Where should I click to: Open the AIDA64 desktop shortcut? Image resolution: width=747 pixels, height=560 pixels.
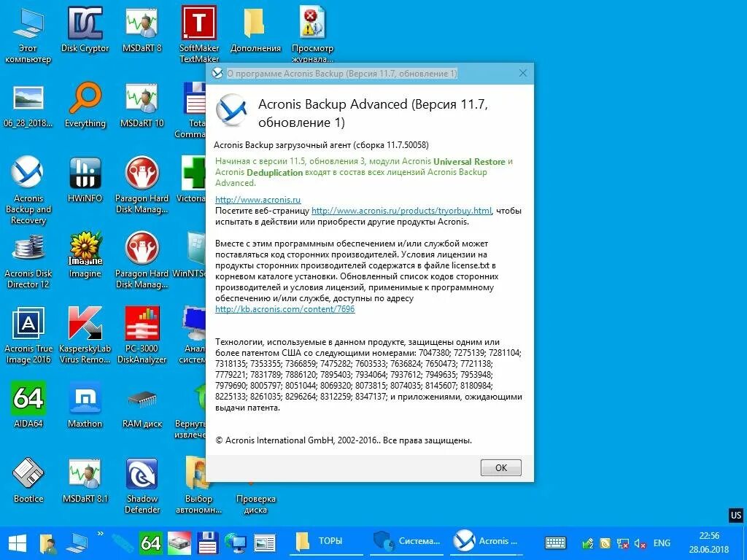point(28,405)
